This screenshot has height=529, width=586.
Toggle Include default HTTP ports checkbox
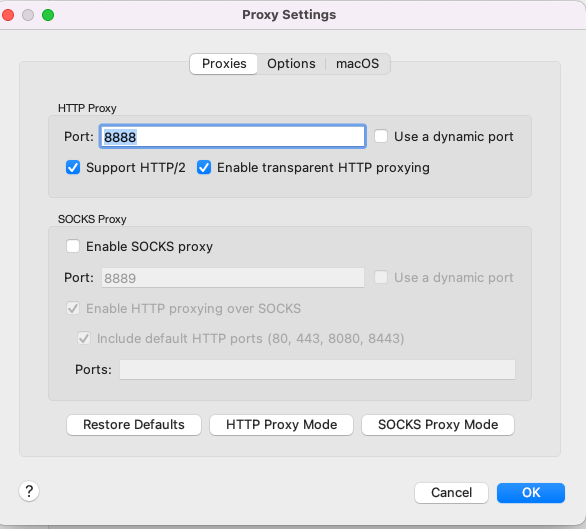84,338
